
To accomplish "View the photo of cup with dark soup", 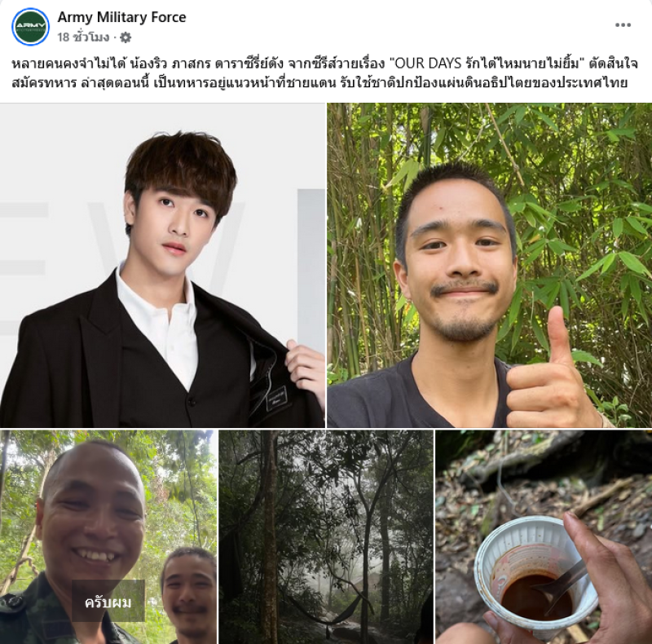I will [x=544, y=537].
